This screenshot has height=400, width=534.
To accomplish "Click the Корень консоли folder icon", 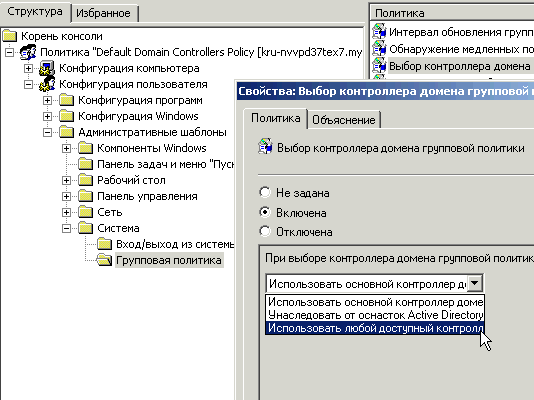I will [x=9, y=36].
